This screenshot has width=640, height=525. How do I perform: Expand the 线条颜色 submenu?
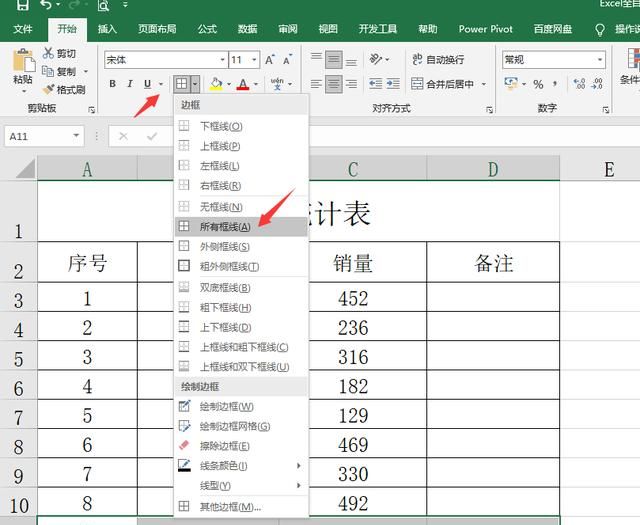(242, 466)
